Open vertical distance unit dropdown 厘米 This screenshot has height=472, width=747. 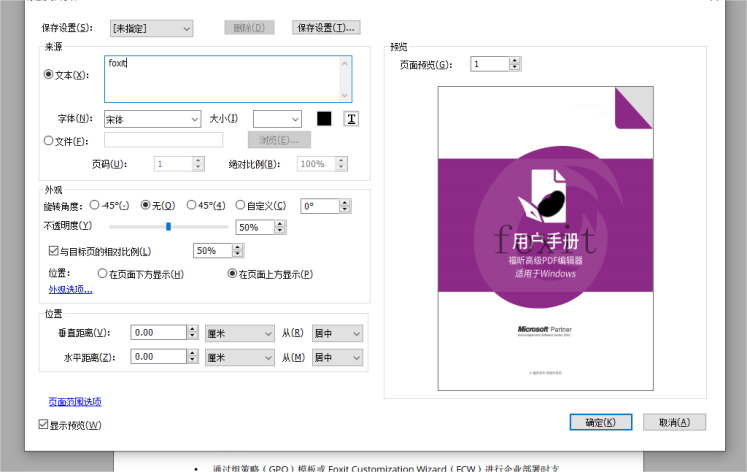240,333
